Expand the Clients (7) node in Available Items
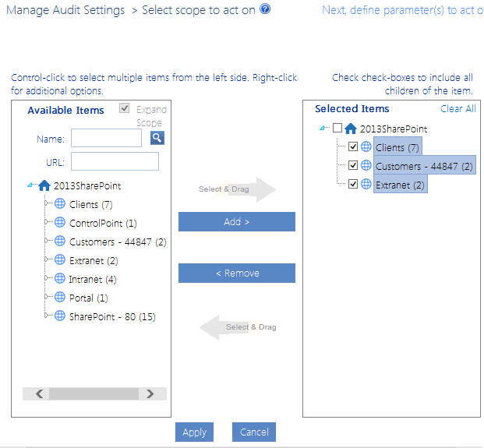 47,205
